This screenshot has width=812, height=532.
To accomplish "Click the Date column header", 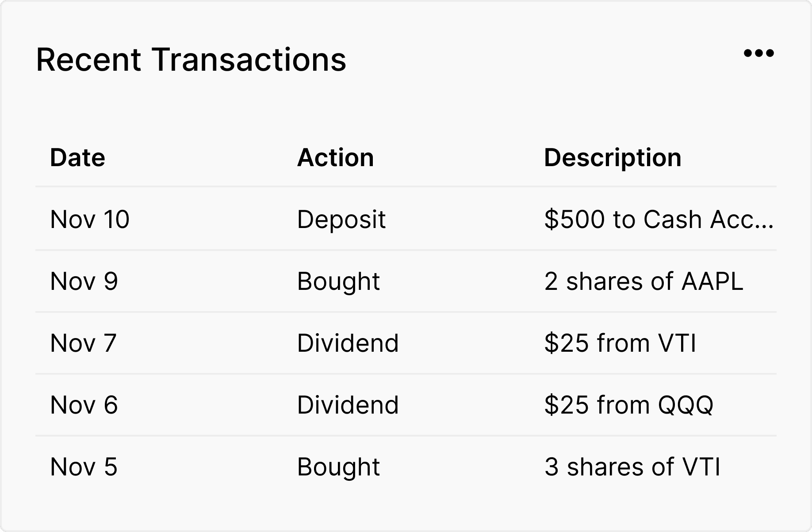I will coord(77,158).
